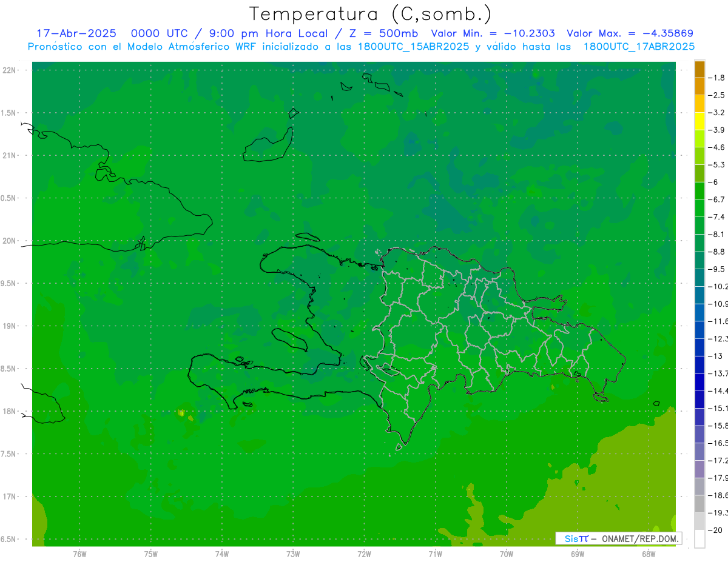Click the '71W' longitude axis label
Viewport: 728px width, 562px height.
pos(435,554)
